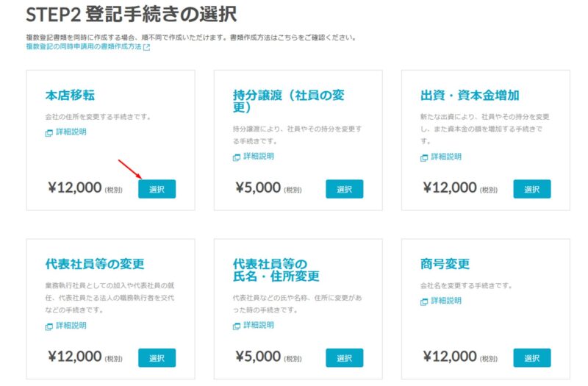This screenshot has height=386, width=588.
Task: Click the 代表社員等の変更 card heading
Action: pos(95,265)
